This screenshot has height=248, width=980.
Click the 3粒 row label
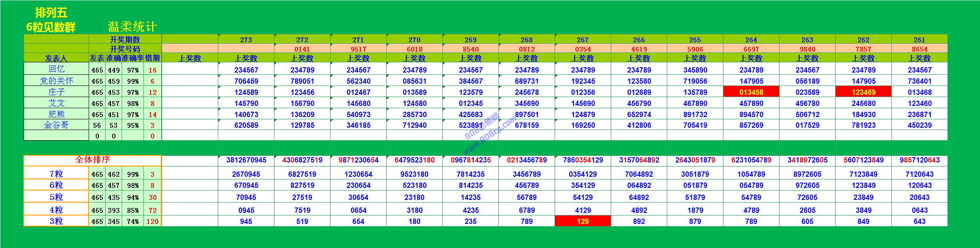56,221
